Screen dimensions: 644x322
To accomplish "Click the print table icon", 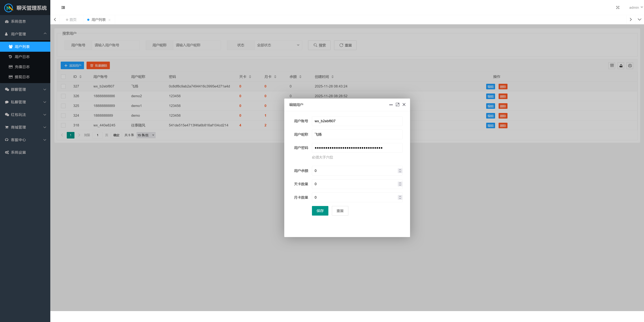I will tap(630, 65).
